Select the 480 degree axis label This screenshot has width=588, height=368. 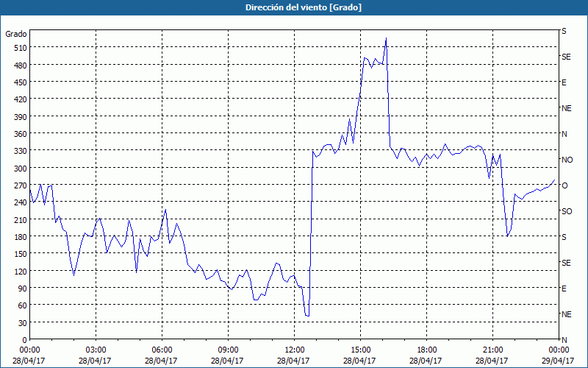pyautogui.click(x=21, y=66)
